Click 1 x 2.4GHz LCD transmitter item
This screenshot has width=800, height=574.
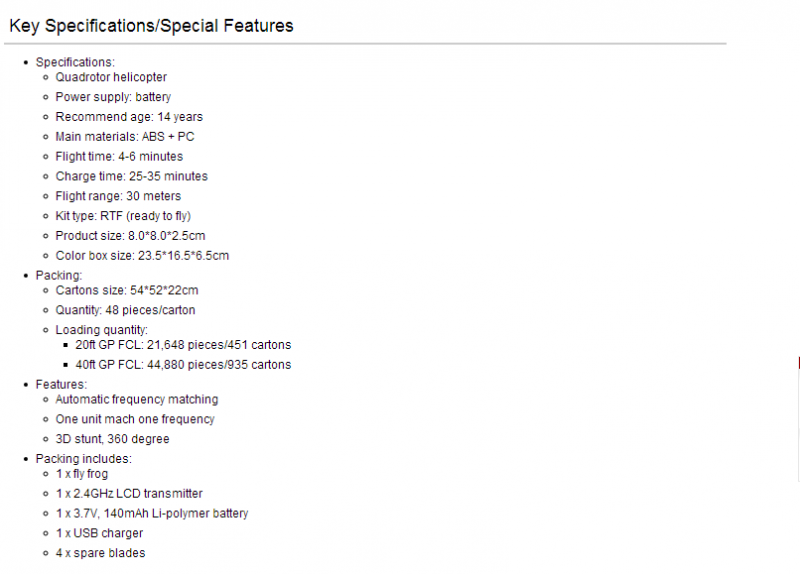[129, 494]
